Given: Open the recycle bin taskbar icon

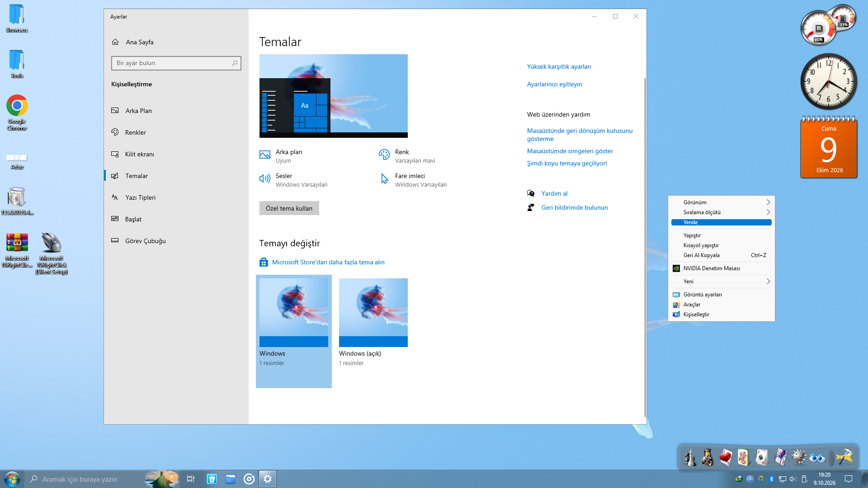Looking at the screenshot, I should point(212,479).
